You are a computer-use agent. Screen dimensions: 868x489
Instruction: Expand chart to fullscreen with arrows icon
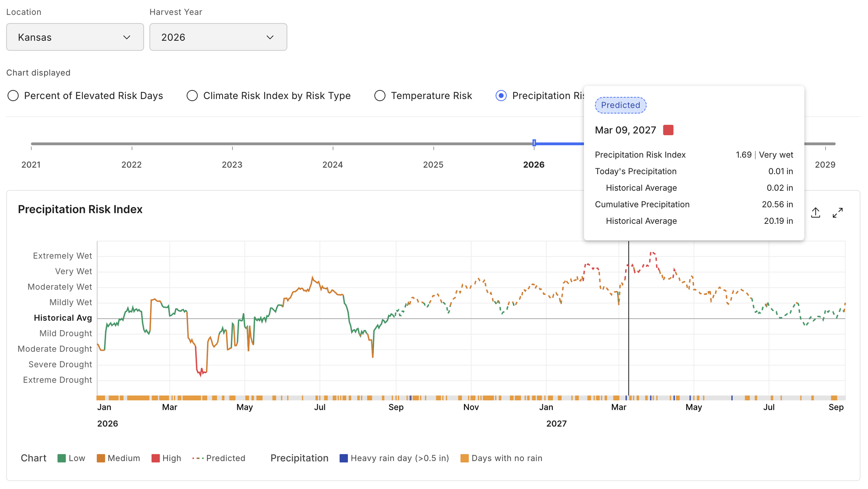tap(837, 212)
